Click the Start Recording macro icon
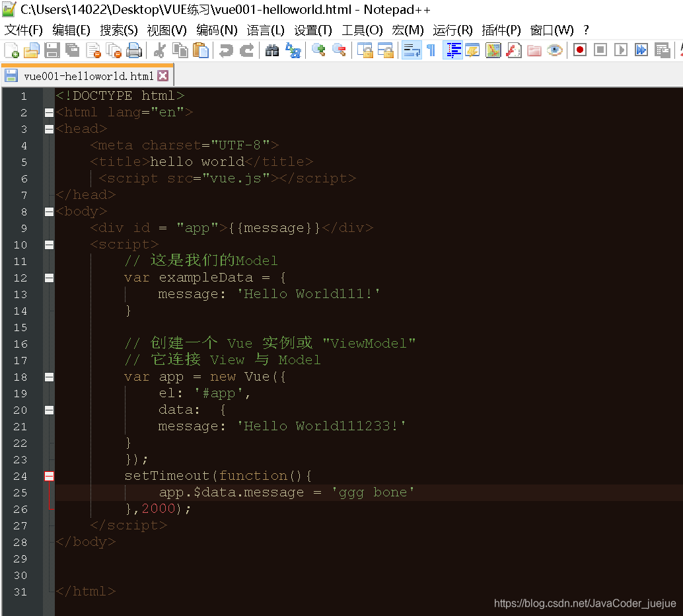Viewport: 683px width, 616px height. [580, 50]
